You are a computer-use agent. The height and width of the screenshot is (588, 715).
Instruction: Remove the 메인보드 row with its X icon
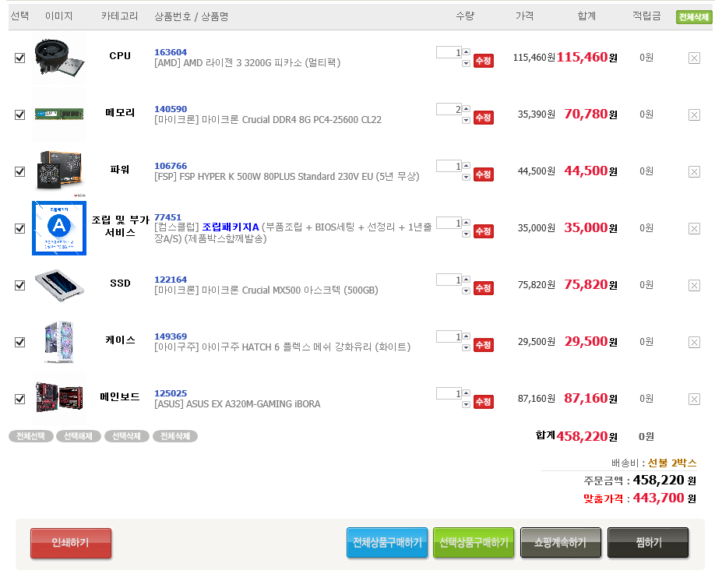(x=694, y=400)
